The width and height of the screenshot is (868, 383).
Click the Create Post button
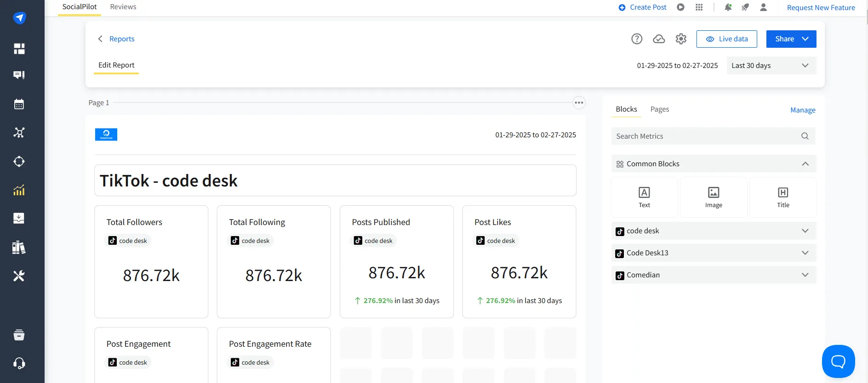click(642, 7)
